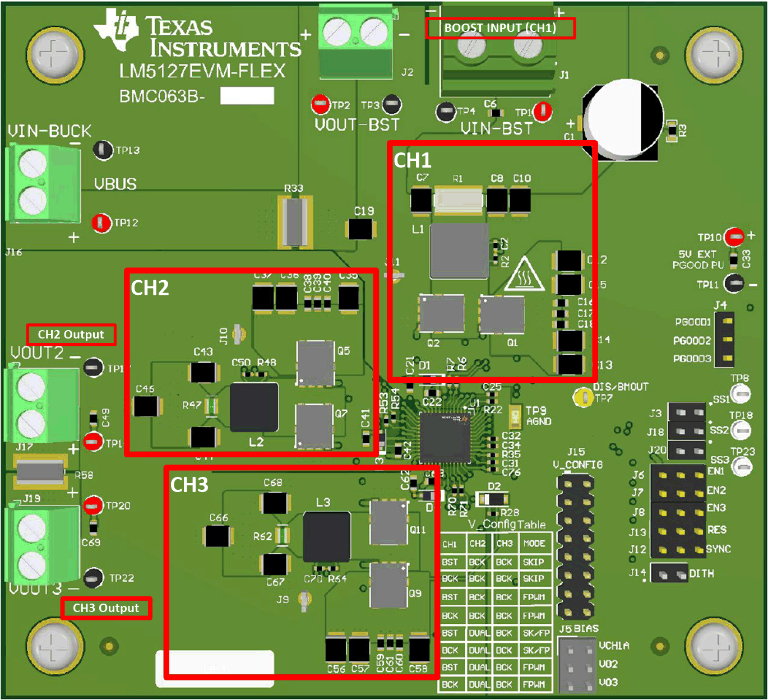Select the red TP12 test point
This screenshot has height=700, width=768.
coord(101,222)
